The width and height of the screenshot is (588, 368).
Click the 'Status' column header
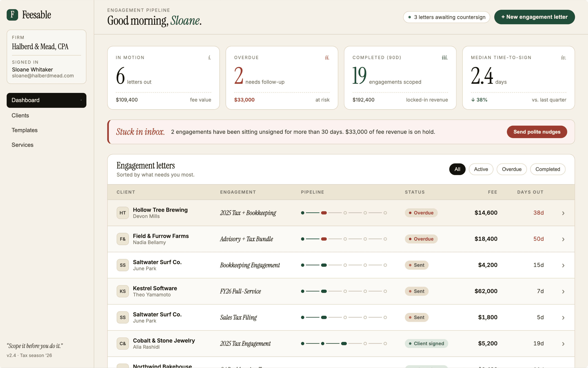tap(415, 192)
